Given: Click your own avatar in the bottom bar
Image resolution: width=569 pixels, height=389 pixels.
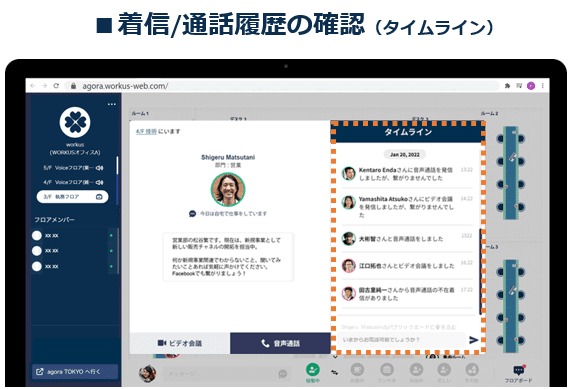Looking at the screenshot, I should 148,373.
